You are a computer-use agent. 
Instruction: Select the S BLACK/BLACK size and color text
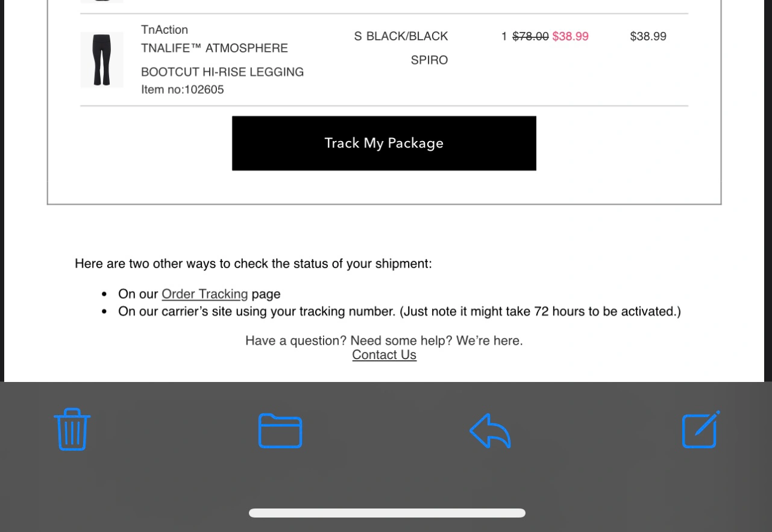[x=401, y=37]
